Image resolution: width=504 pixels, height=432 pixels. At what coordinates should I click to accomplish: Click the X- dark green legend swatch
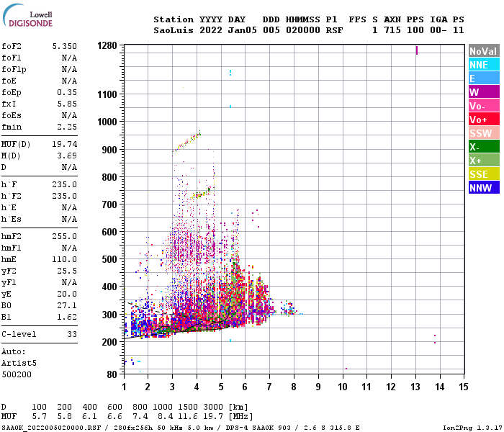point(484,147)
